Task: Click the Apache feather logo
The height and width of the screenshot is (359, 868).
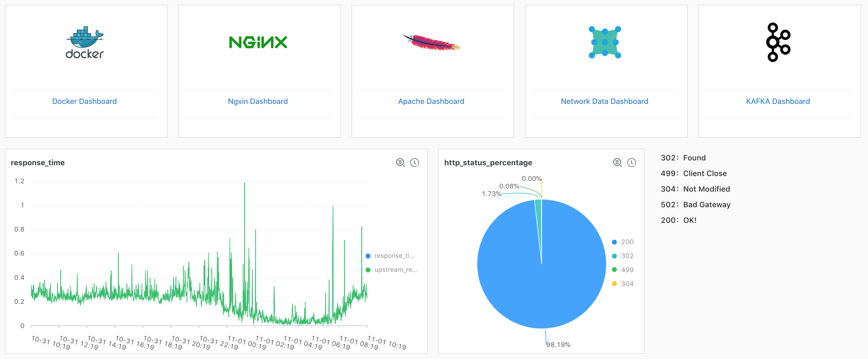Action: click(432, 42)
